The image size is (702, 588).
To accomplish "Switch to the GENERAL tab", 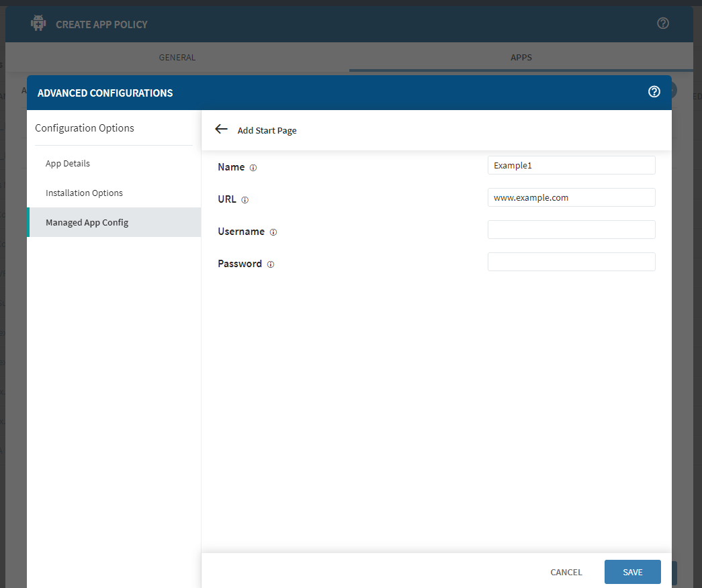I will (177, 58).
